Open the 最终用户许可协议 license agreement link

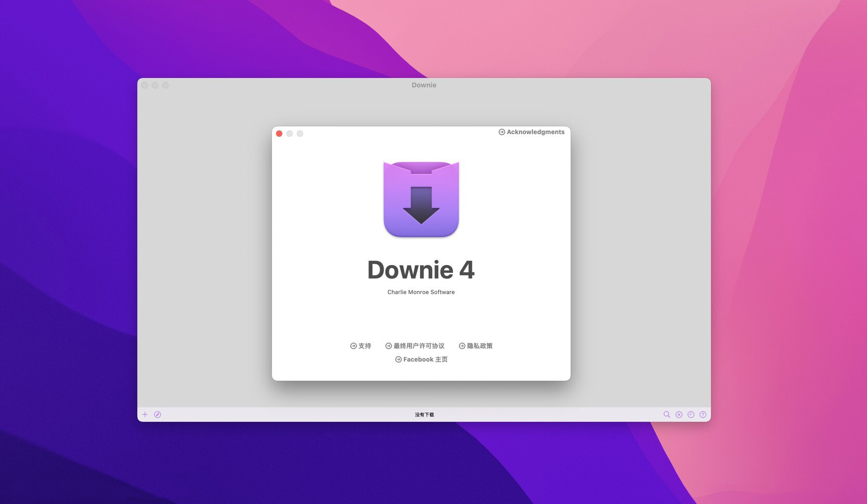pos(415,346)
